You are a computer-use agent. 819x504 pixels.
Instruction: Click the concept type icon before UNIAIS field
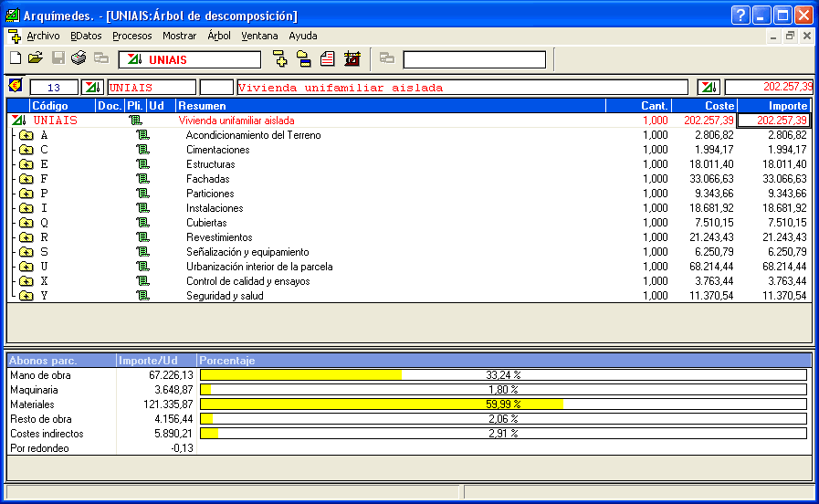(x=92, y=88)
